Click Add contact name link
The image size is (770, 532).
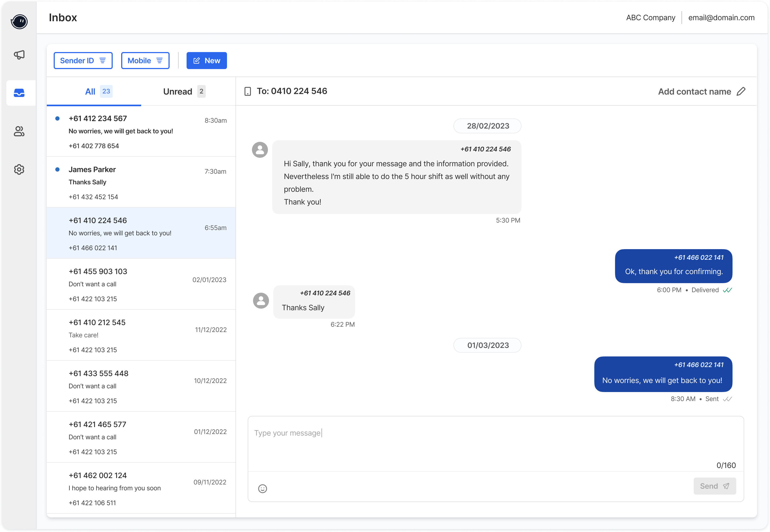coord(694,92)
